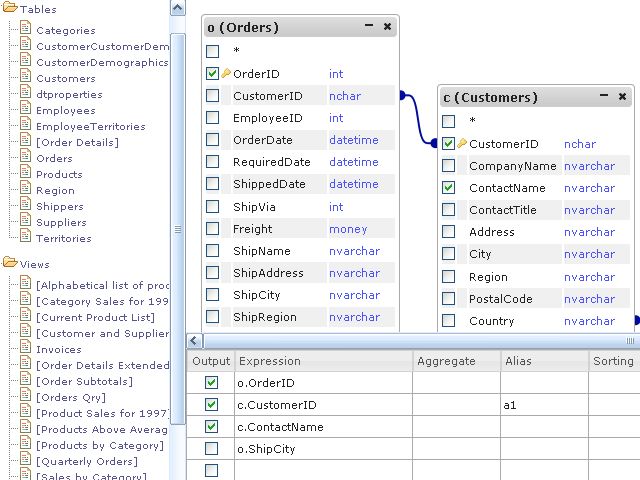Click the key icon beside CustomerID in Customers
The height and width of the screenshot is (480, 640).
pos(463,144)
